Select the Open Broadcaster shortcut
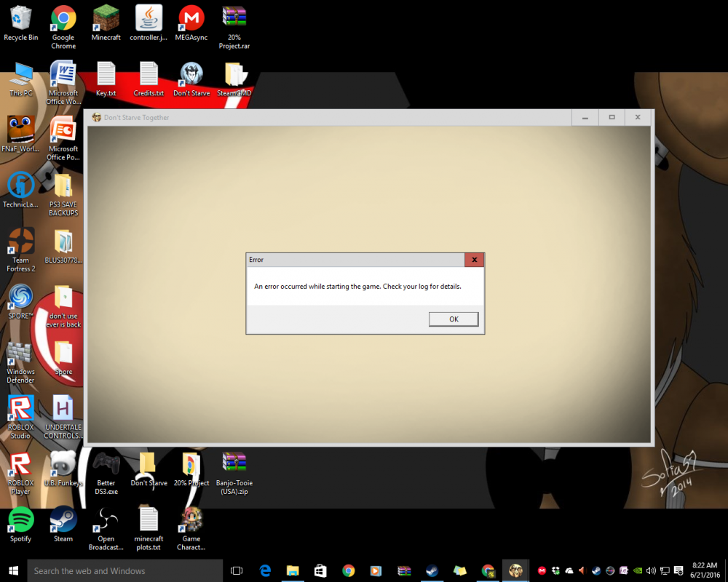Image resolution: width=728 pixels, height=582 pixels. 106,528
